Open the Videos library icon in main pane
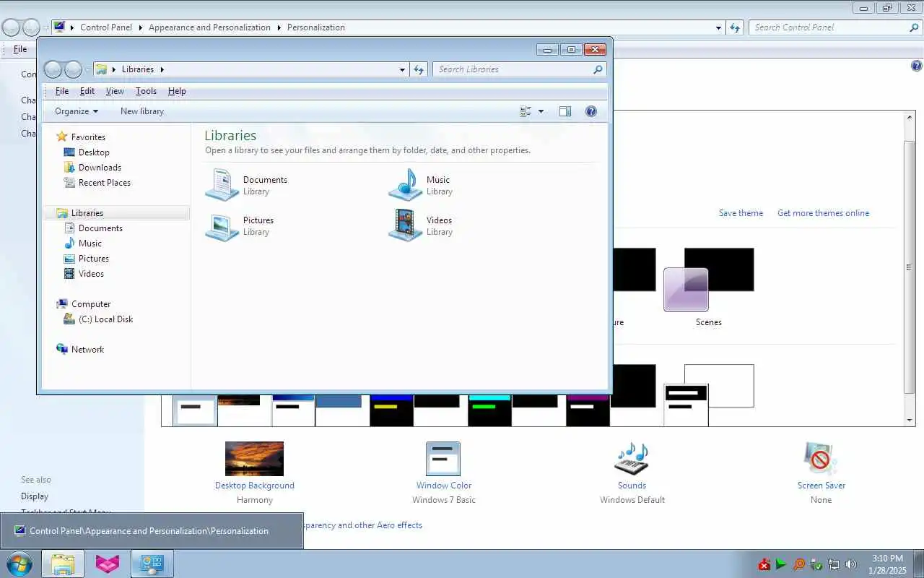 405,225
